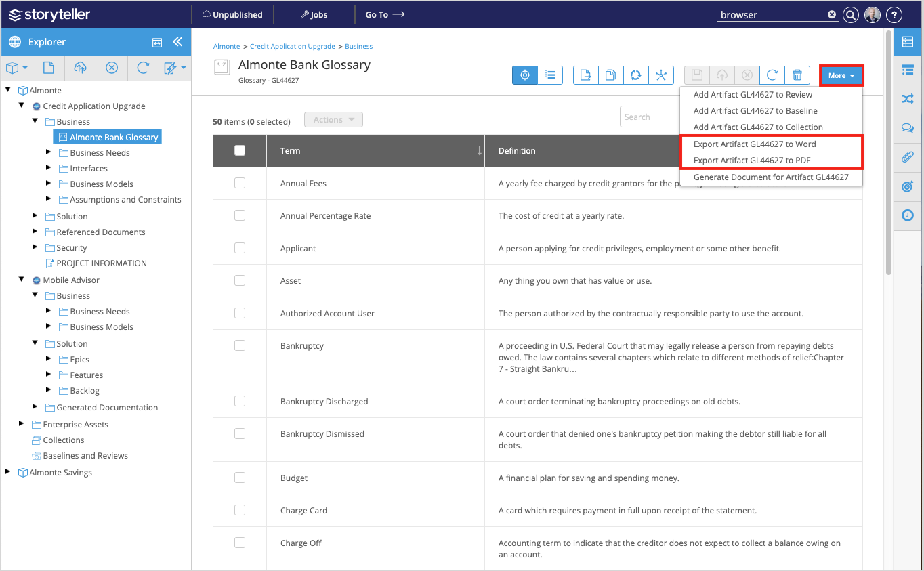Expand the Almonte Savings tree node
Screen dimensions: 924x571
point(7,472)
